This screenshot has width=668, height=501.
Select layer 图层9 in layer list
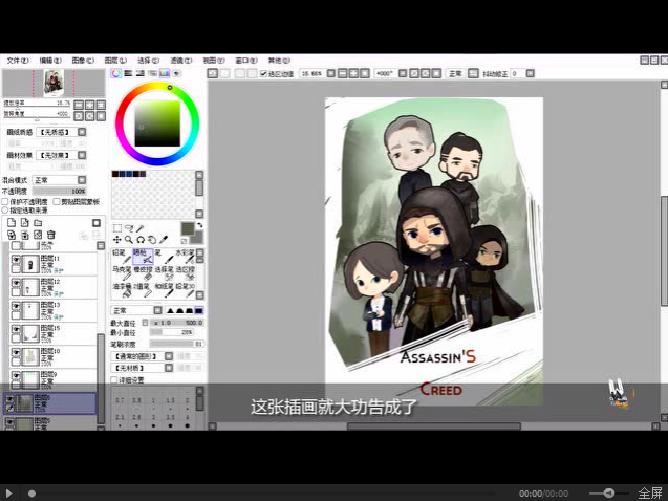pyautogui.click(x=53, y=379)
